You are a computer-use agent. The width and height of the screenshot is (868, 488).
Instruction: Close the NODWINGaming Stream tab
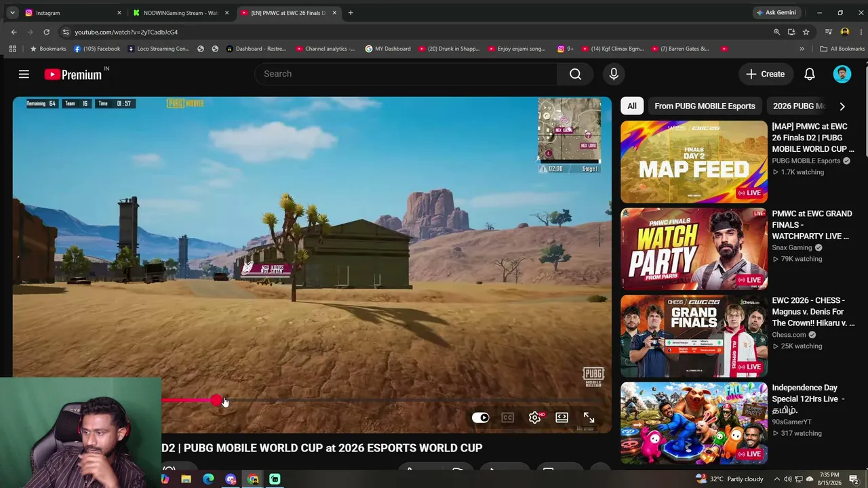click(x=226, y=13)
